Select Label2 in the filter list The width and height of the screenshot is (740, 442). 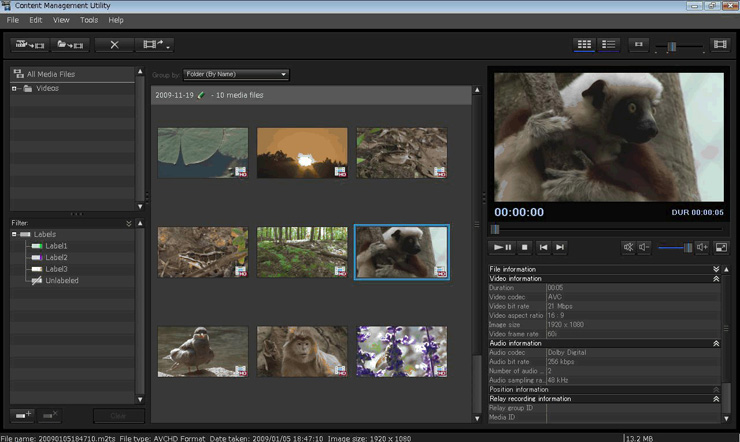coord(55,257)
